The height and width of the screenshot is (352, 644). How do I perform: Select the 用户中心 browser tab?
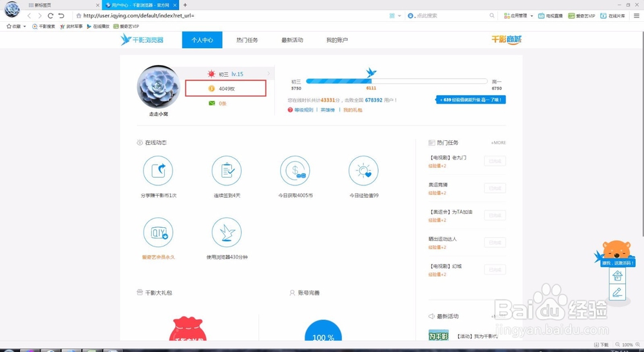coord(140,5)
